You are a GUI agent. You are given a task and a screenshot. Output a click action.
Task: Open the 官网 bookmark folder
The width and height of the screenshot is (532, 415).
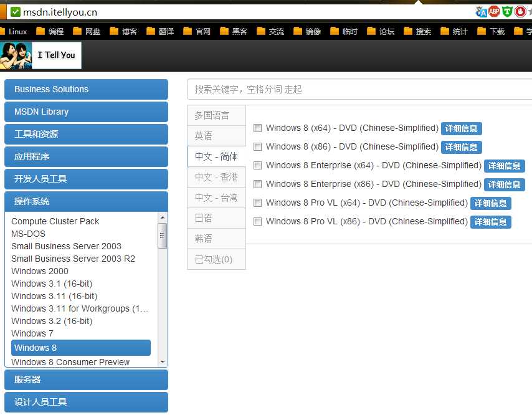(196, 32)
